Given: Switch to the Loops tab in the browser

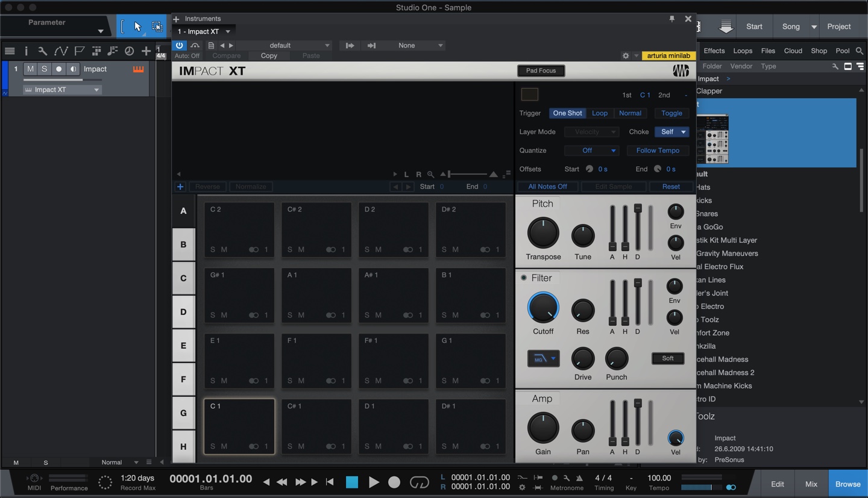Looking at the screenshot, I should click(x=743, y=51).
